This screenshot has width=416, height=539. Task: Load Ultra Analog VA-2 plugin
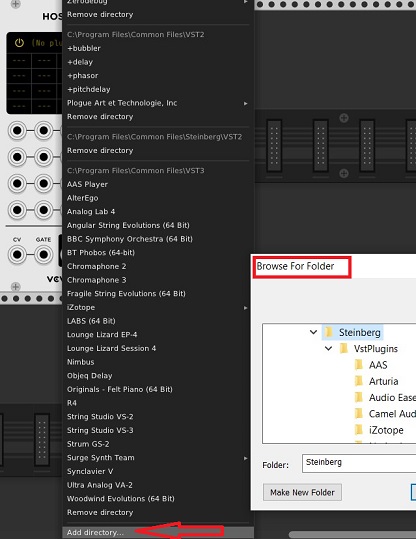tap(158, 485)
